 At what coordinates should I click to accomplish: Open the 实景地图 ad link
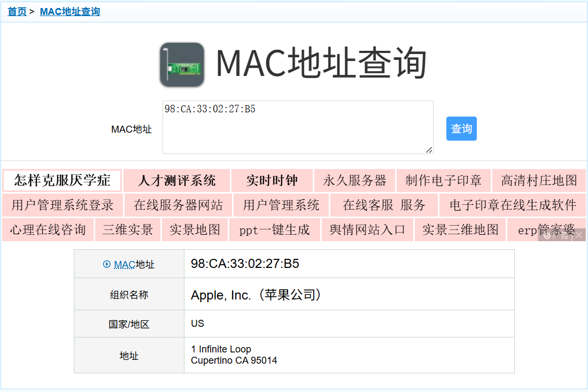tap(195, 229)
